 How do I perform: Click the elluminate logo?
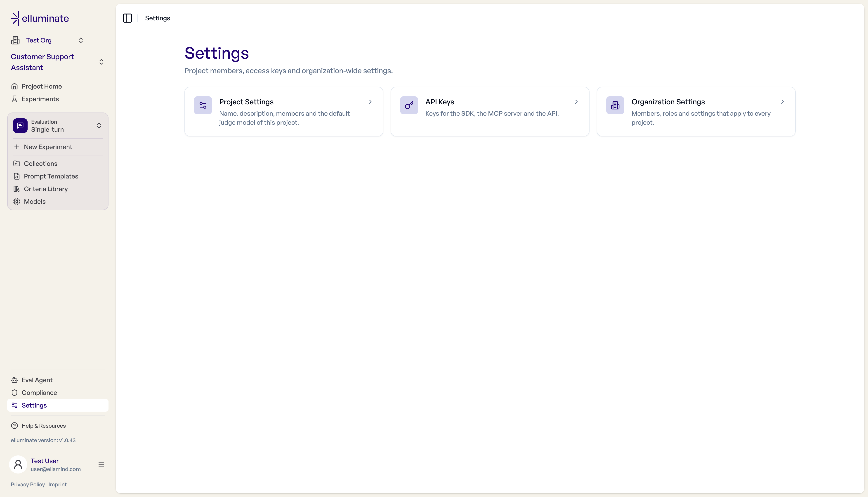point(40,19)
